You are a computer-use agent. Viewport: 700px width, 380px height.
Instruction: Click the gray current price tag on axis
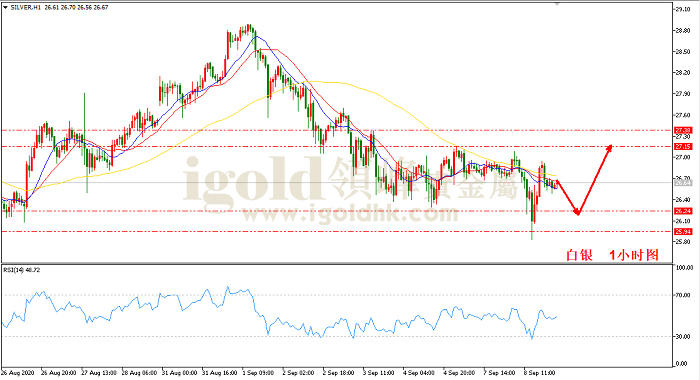coord(683,183)
